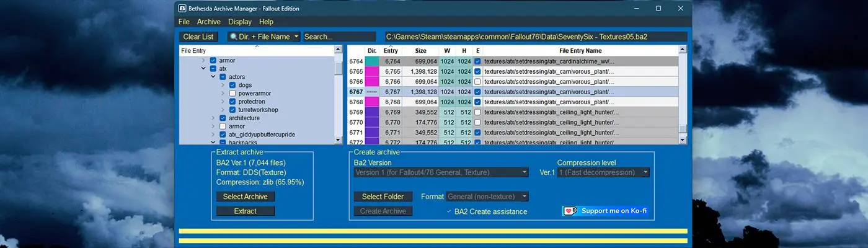Sort by the Size column header

(x=420, y=51)
